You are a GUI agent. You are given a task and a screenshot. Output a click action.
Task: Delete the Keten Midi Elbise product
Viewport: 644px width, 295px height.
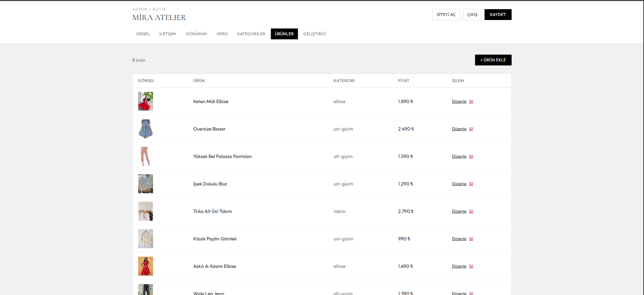(x=471, y=101)
